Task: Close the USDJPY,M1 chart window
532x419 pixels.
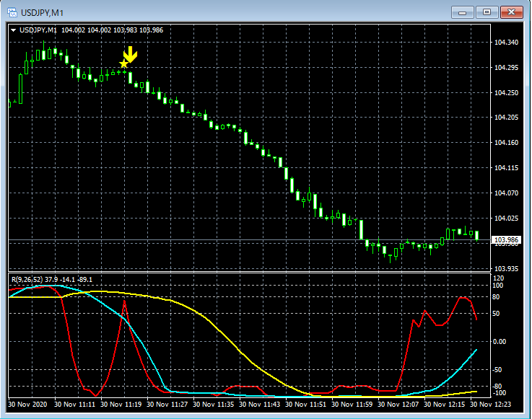Action: [512, 12]
